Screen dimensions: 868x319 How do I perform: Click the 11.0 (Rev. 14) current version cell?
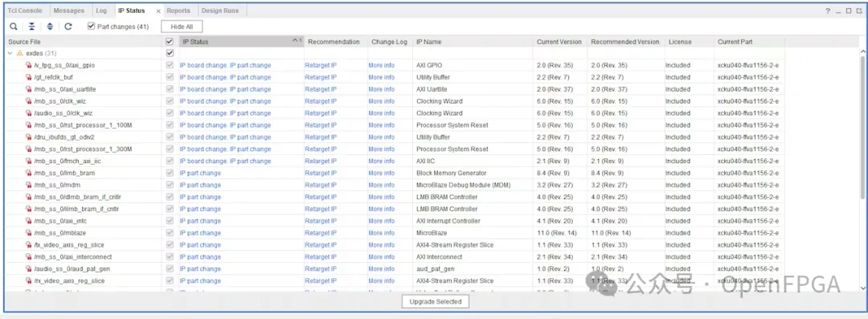click(x=556, y=232)
